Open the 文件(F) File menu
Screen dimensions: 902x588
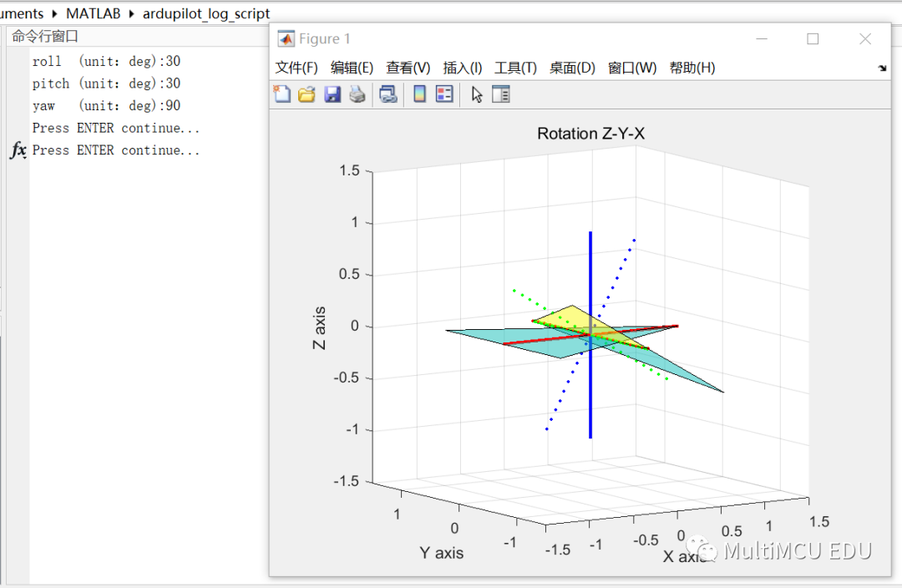tap(296, 68)
